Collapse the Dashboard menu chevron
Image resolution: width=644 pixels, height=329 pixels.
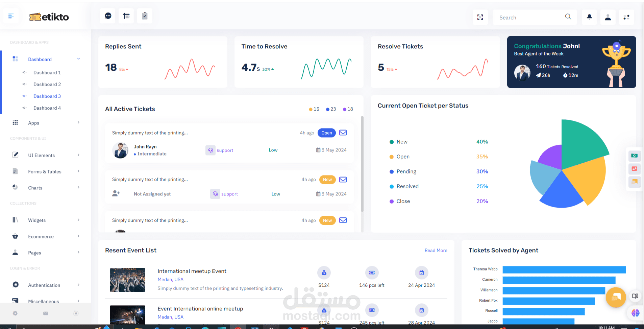pos(78,59)
